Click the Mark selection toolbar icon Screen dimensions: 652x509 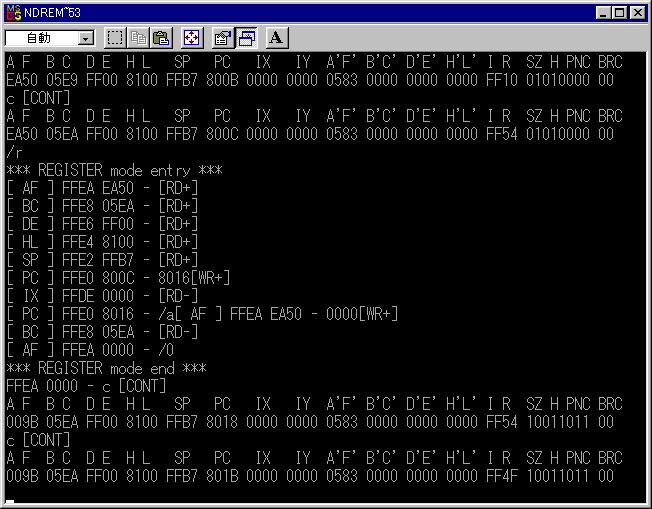coord(115,38)
